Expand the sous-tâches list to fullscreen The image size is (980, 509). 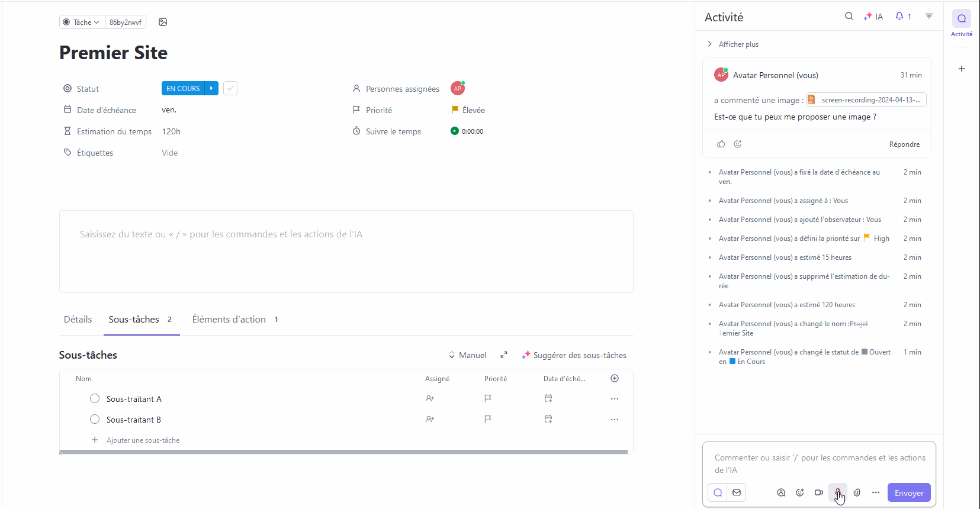[504, 355]
